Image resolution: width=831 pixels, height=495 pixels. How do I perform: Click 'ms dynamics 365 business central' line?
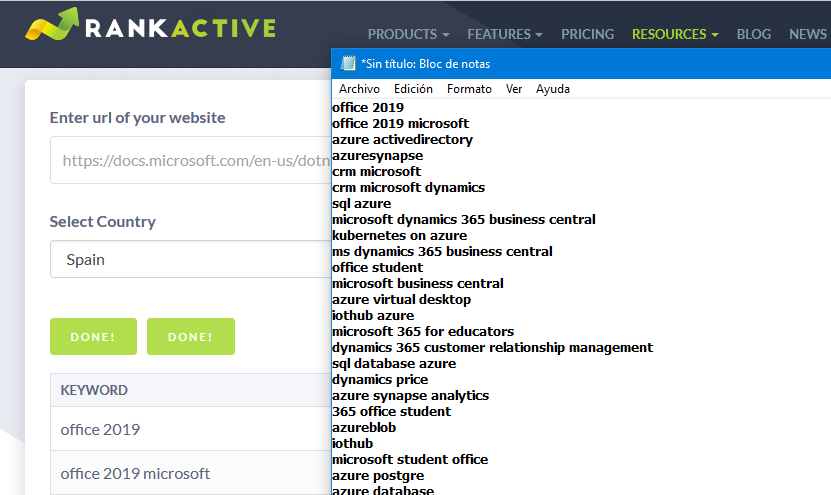coord(442,252)
